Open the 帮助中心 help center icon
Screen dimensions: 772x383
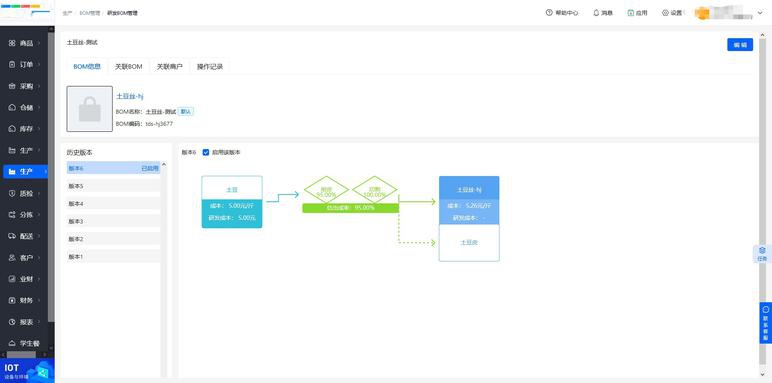[549, 13]
